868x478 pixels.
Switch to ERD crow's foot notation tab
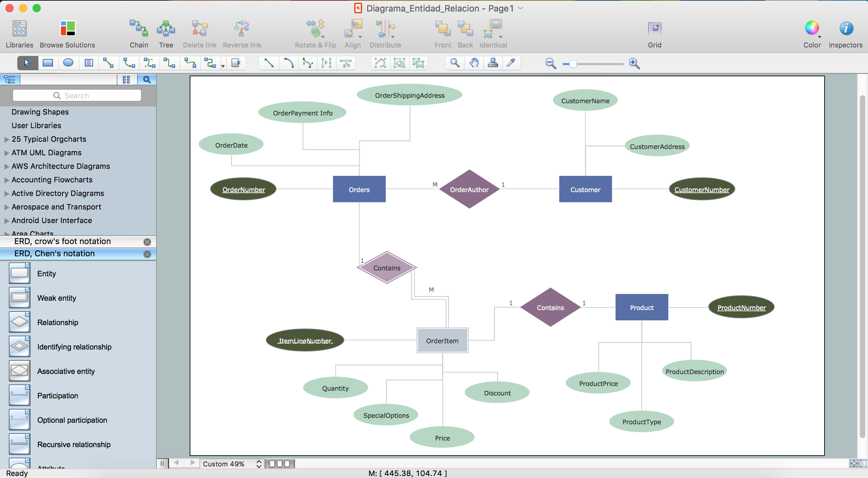click(63, 241)
